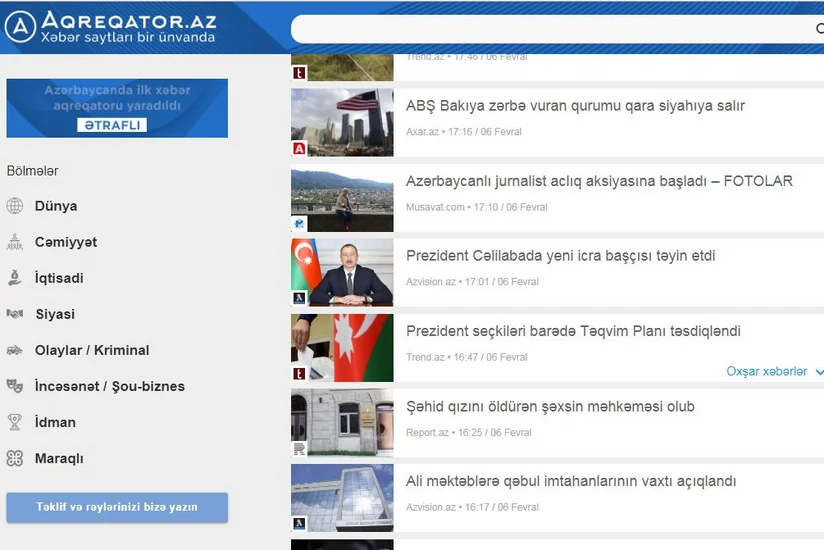This screenshot has width=824, height=550.
Task: Click the theater masks icon beside İncəsənət
Action: [15, 386]
